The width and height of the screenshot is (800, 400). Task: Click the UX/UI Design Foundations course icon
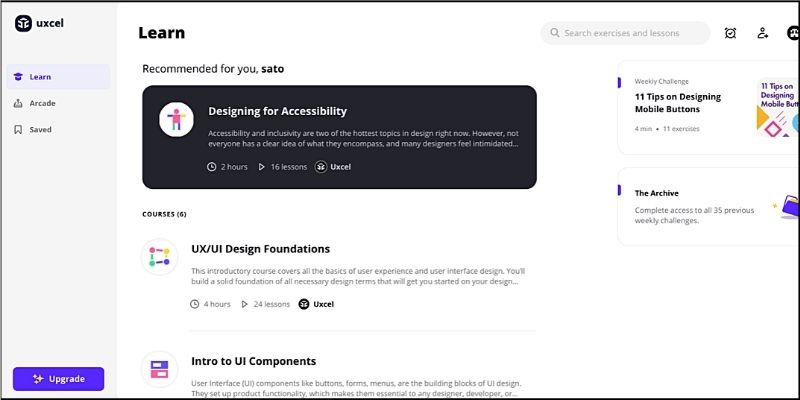point(159,257)
